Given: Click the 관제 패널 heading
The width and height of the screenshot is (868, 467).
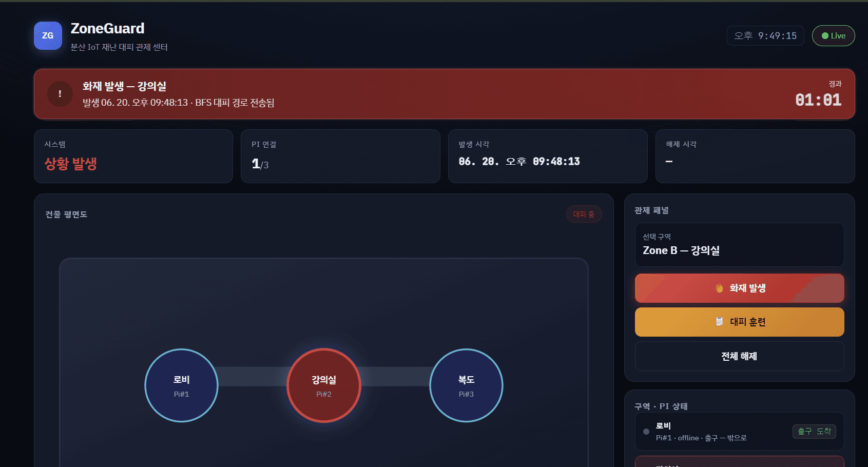Looking at the screenshot, I should (x=651, y=210).
